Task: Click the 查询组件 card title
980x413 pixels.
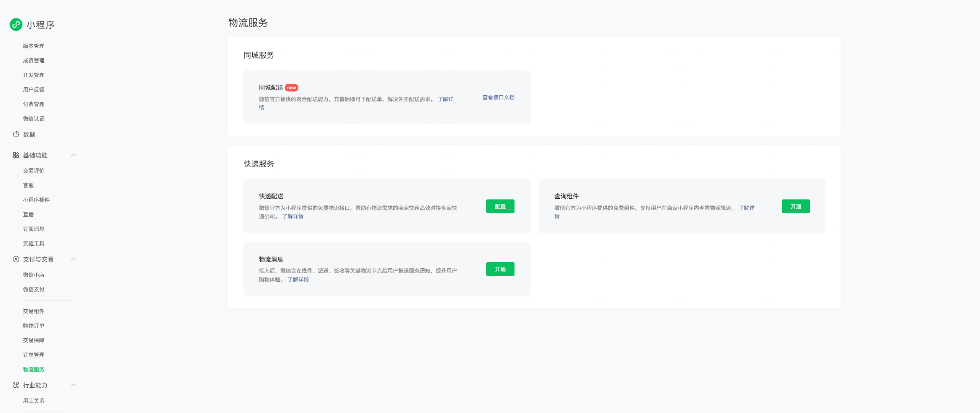Action: 567,196
